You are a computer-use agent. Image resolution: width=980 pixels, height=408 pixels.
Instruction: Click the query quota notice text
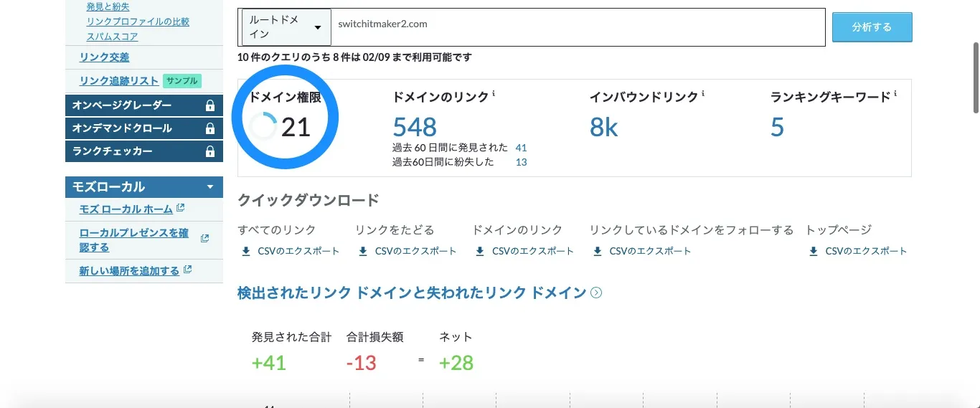point(354,57)
